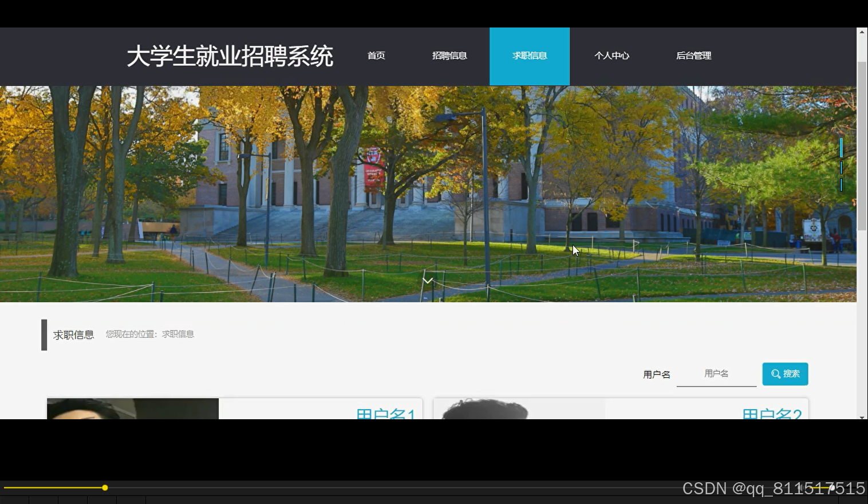Switch to the 求职信息 tab

[x=529, y=56]
